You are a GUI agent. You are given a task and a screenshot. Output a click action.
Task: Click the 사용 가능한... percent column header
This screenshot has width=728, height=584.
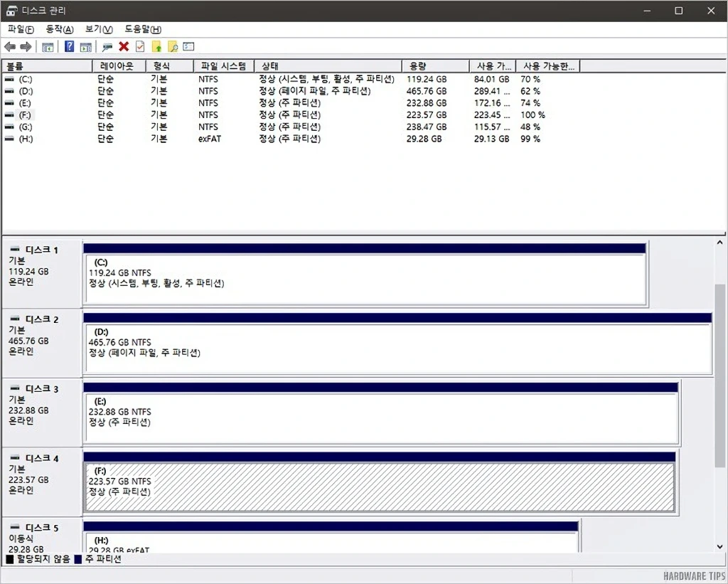coord(548,66)
